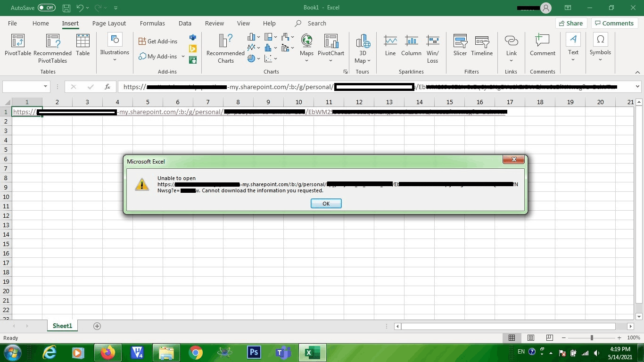Open the Customize Quick Access Toolbar dropdown
Screen dimensions: 644x362
point(116,8)
